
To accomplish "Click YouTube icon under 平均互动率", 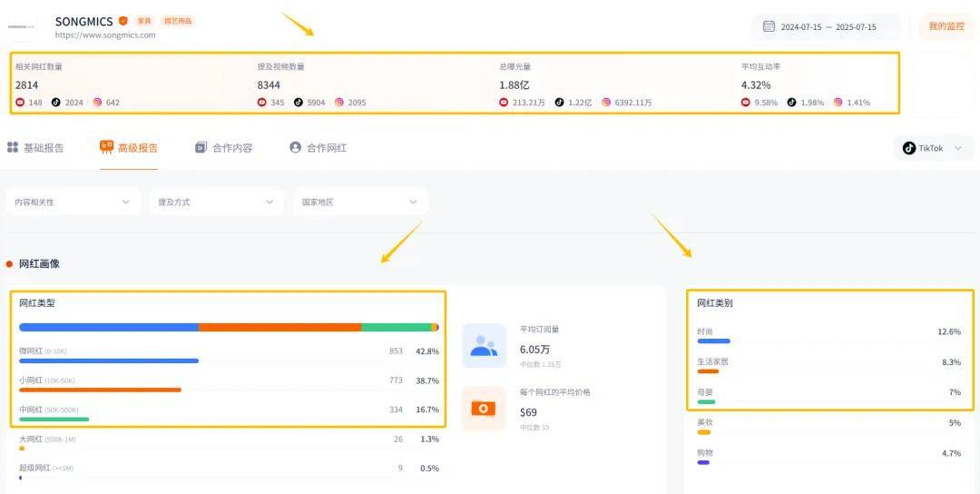I will (746, 102).
